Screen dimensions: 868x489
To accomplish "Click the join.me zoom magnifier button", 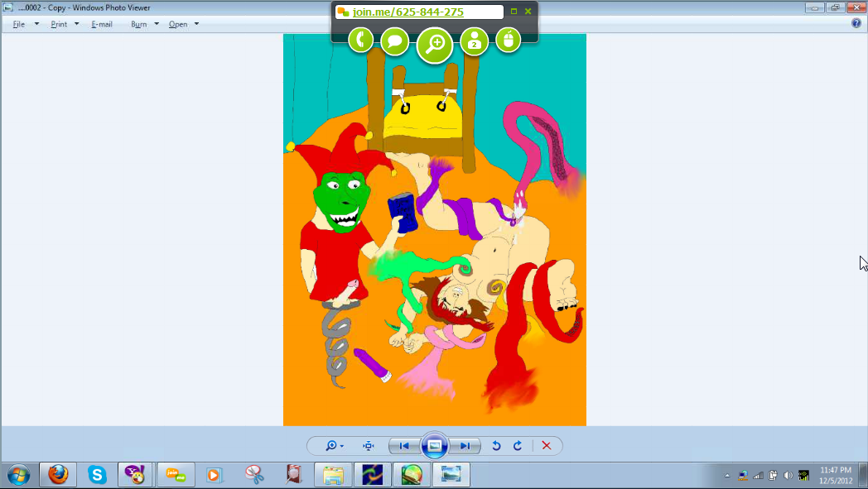I will [435, 45].
